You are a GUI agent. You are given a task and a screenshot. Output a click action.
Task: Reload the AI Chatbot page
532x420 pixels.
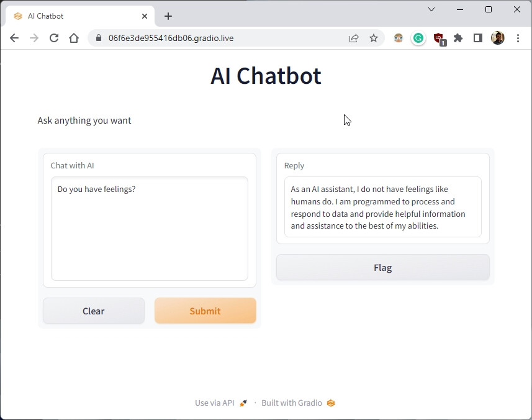pyautogui.click(x=54, y=38)
